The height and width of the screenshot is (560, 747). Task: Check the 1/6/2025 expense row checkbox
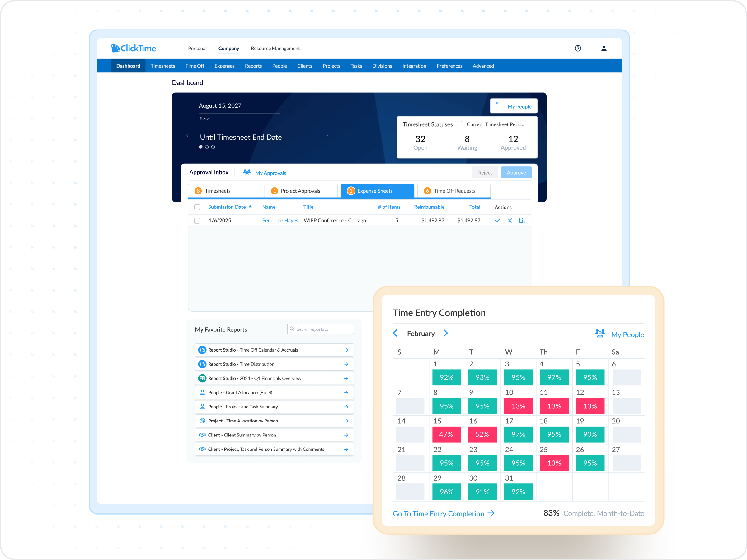197,220
